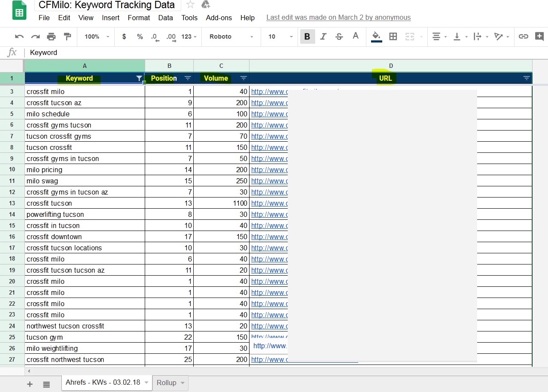Star this spreadsheet
Screen dimensions: 548x392
(x=190, y=5)
